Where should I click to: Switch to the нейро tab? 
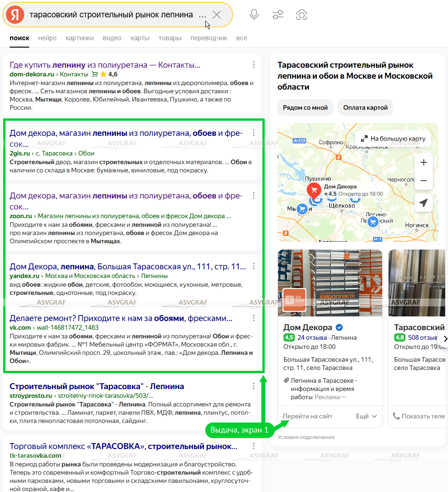(48, 38)
